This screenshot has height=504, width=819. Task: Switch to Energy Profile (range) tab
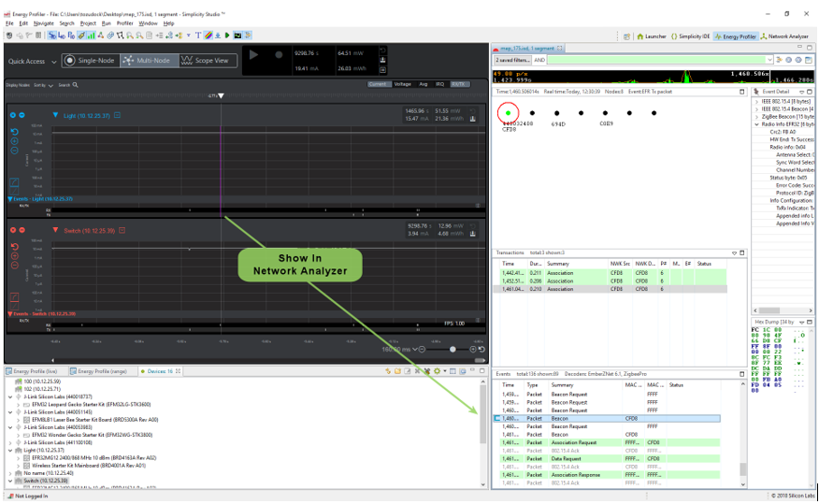click(99, 371)
